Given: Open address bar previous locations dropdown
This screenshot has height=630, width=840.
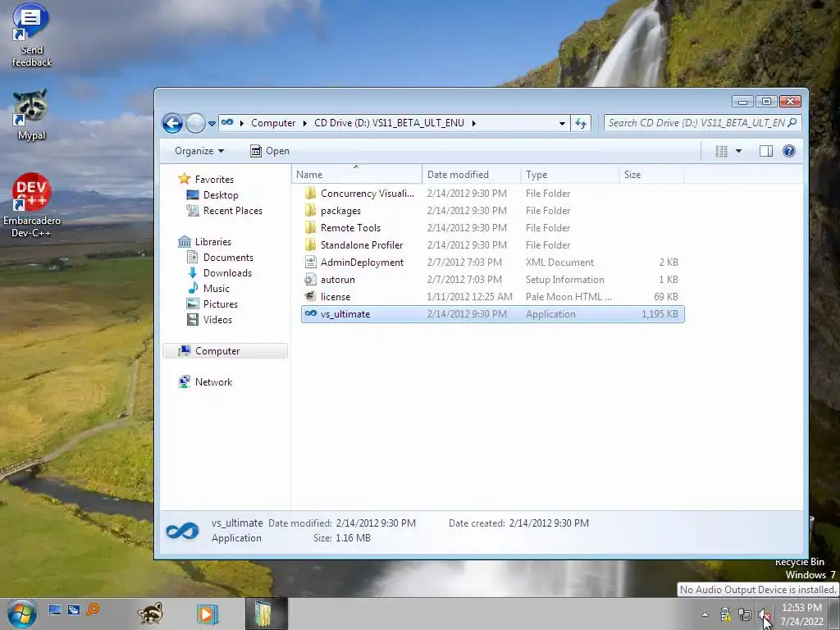Looking at the screenshot, I should point(562,123).
